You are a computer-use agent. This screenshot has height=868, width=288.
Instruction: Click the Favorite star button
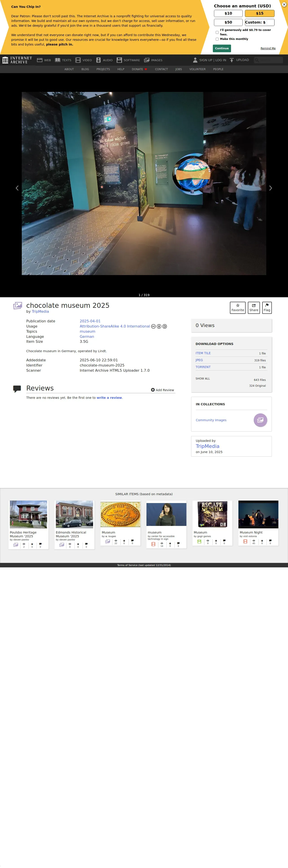[238, 308]
